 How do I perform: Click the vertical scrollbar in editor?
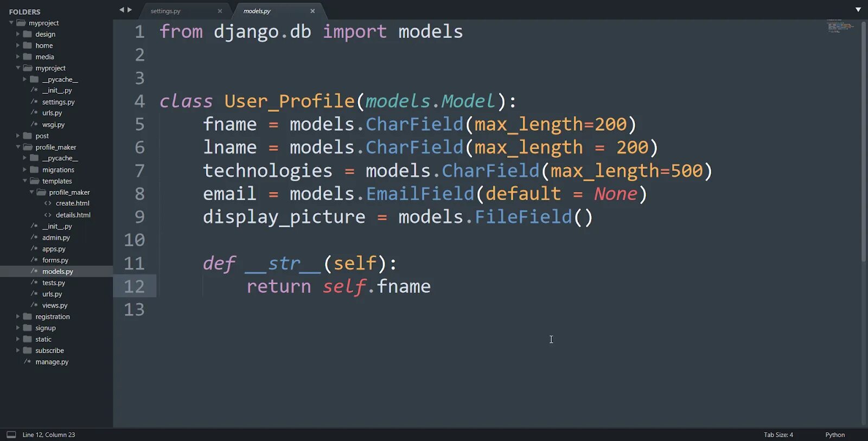click(x=864, y=141)
